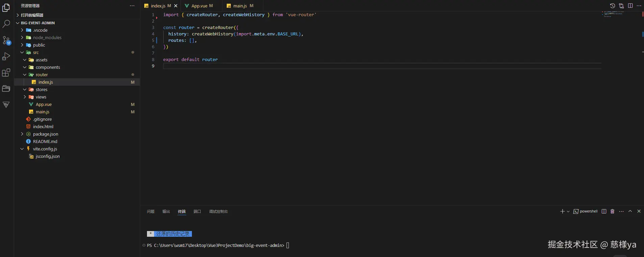Switch to the 问题 panel tab
Image resolution: width=644 pixels, height=257 pixels.
(151, 211)
